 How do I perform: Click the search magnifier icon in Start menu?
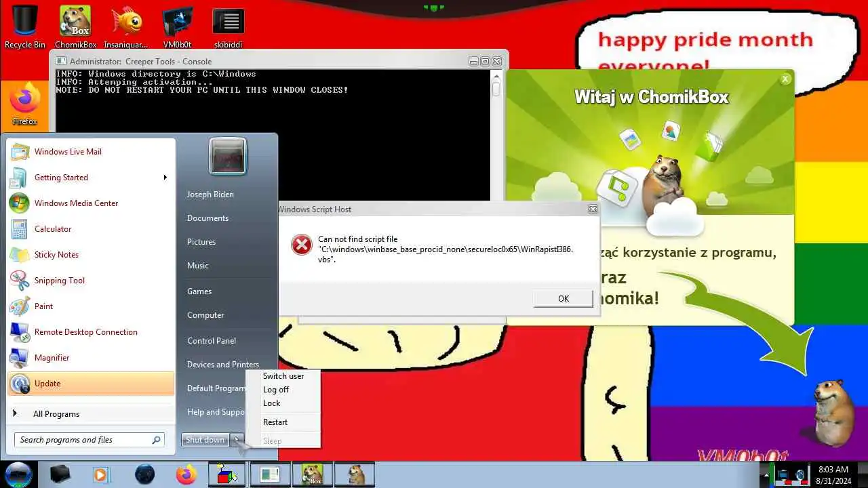point(156,440)
